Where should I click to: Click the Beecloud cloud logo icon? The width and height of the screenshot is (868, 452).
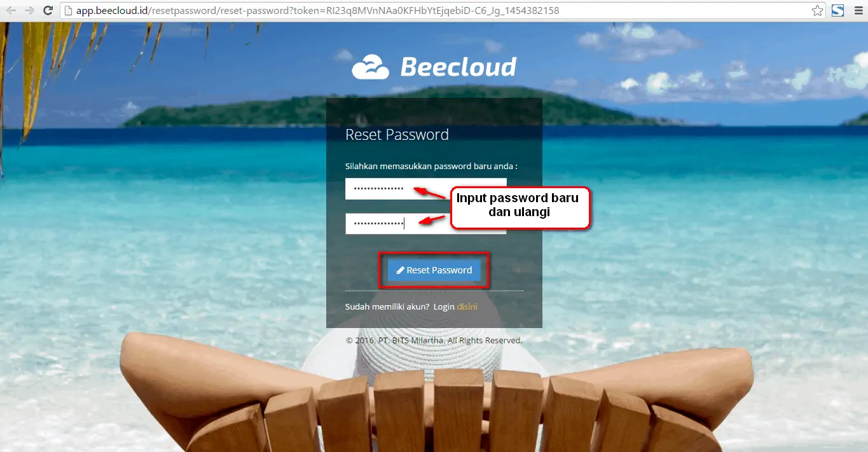tap(371, 67)
